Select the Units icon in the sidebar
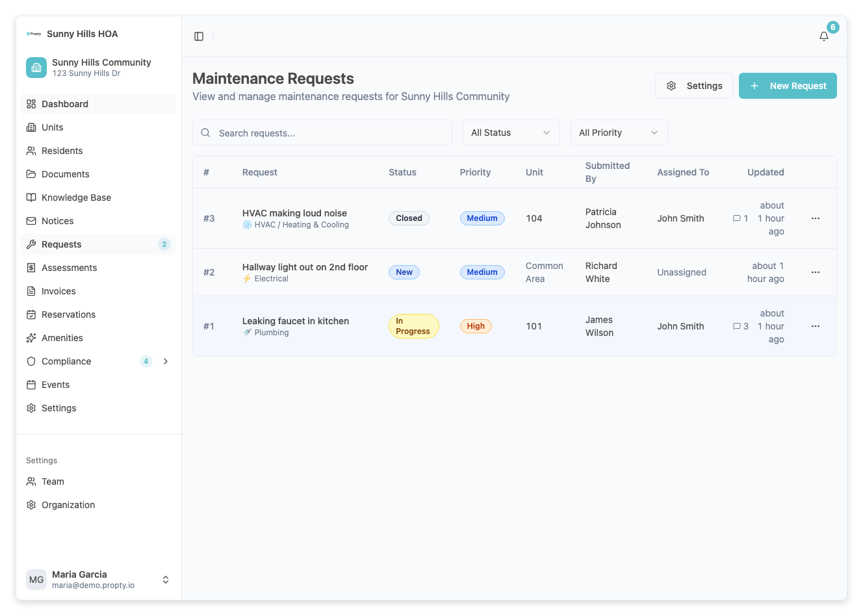The width and height of the screenshot is (863, 616). (31, 127)
